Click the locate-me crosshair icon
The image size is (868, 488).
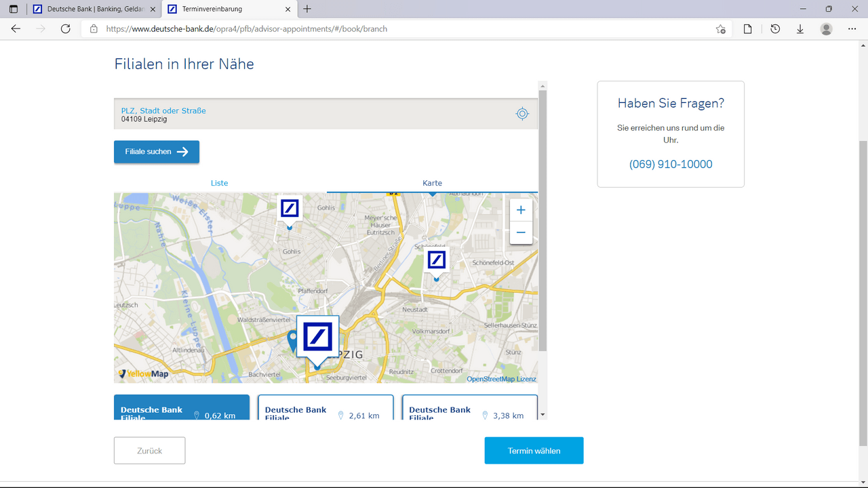coord(522,114)
